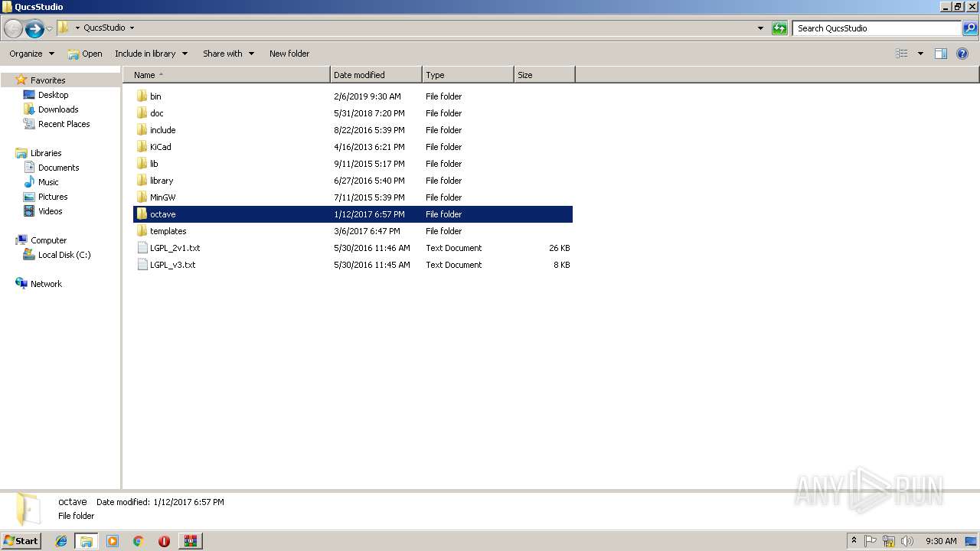This screenshot has height=551, width=980.
Task: Select the library folder icon
Action: 142,181
